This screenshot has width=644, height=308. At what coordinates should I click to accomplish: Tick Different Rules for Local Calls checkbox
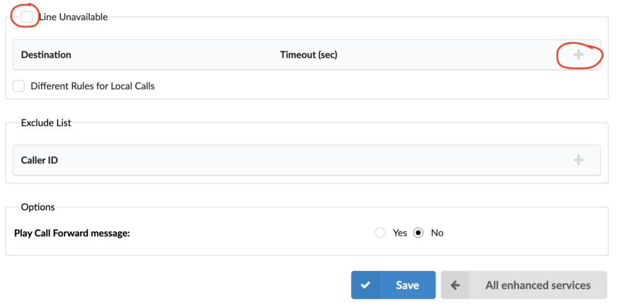coord(18,86)
